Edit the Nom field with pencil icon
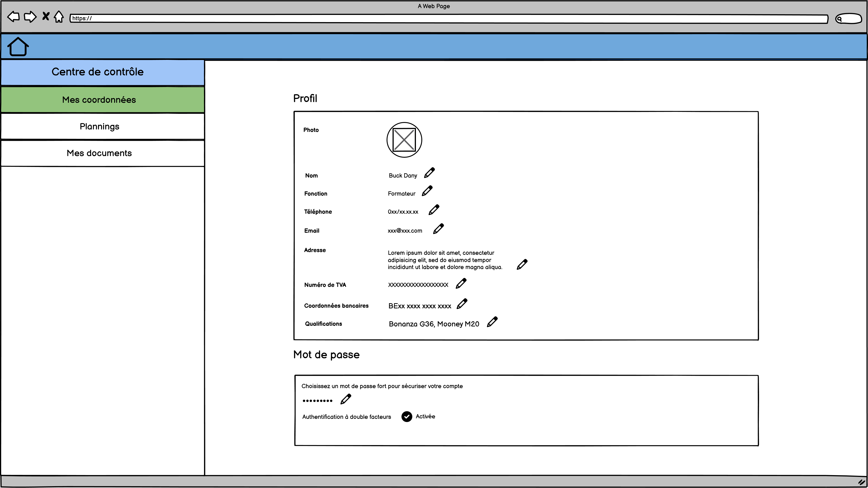 click(429, 173)
